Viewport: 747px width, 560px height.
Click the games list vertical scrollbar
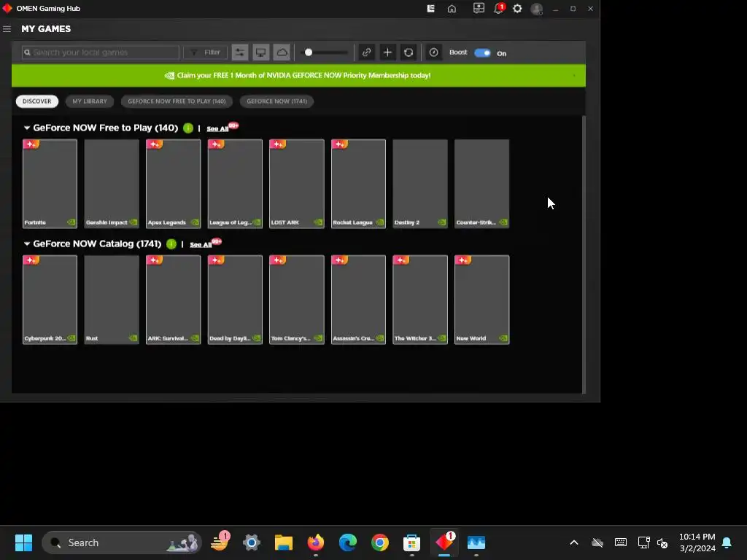584,254
